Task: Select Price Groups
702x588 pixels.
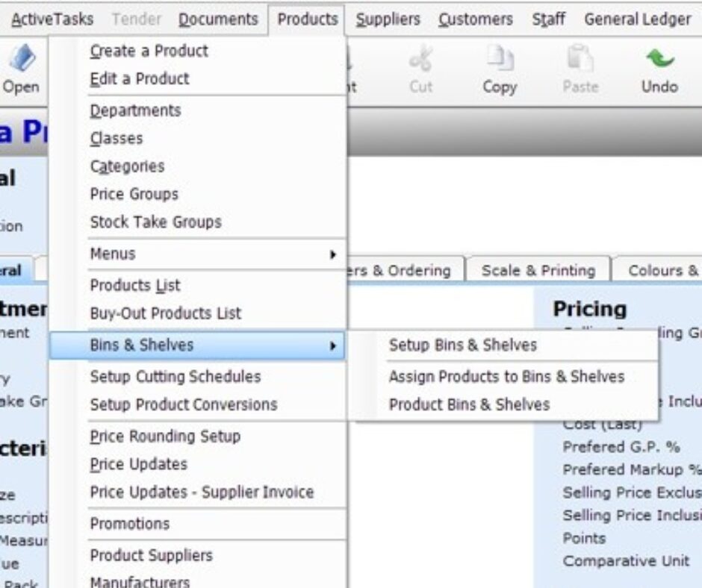Action: [x=133, y=194]
